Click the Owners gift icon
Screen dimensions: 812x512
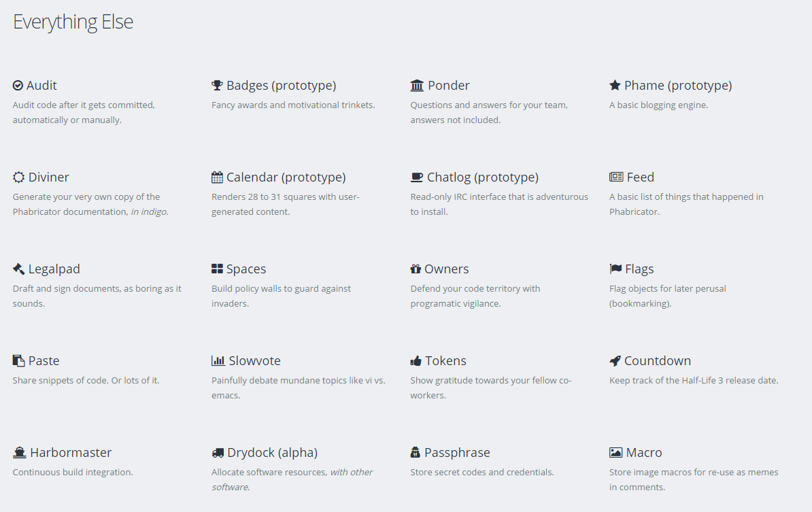[416, 269]
